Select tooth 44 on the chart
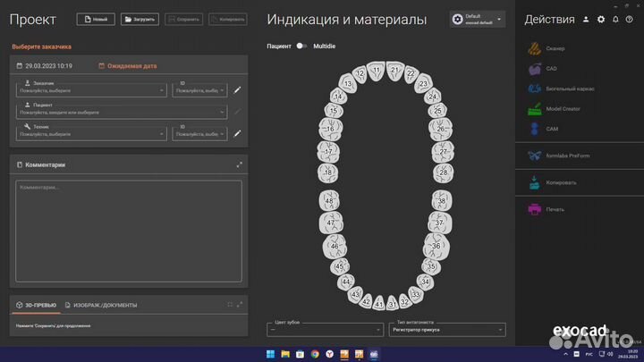 coord(346,282)
